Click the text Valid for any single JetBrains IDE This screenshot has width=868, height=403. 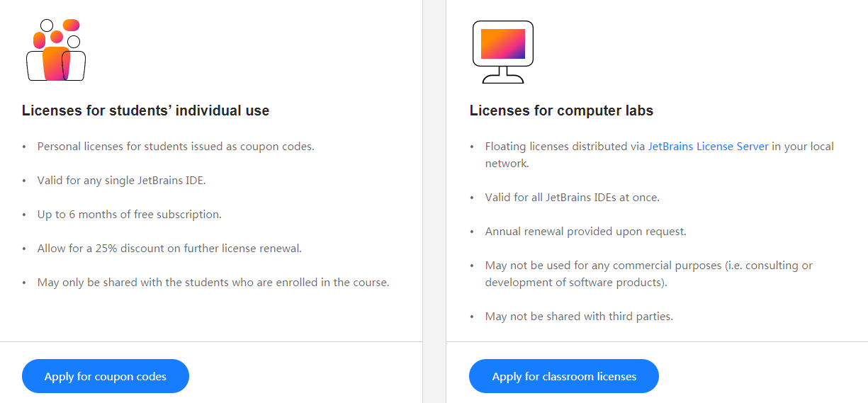121,181
